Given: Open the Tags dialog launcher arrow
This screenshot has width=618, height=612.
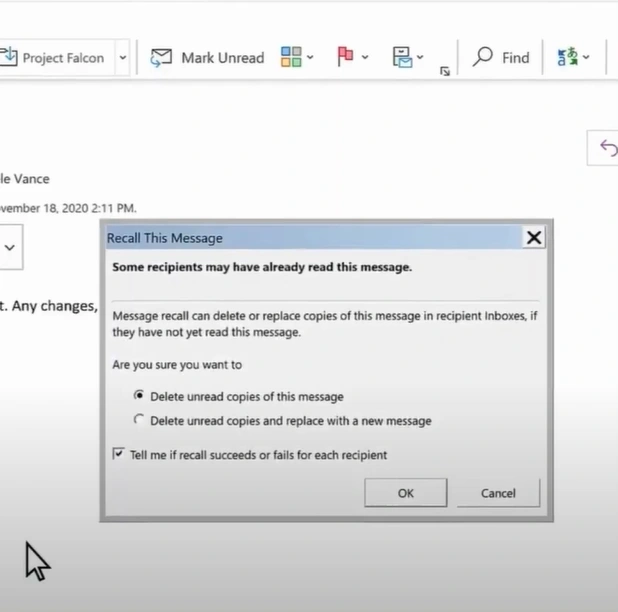Looking at the screenshot, I should point(445,71).
